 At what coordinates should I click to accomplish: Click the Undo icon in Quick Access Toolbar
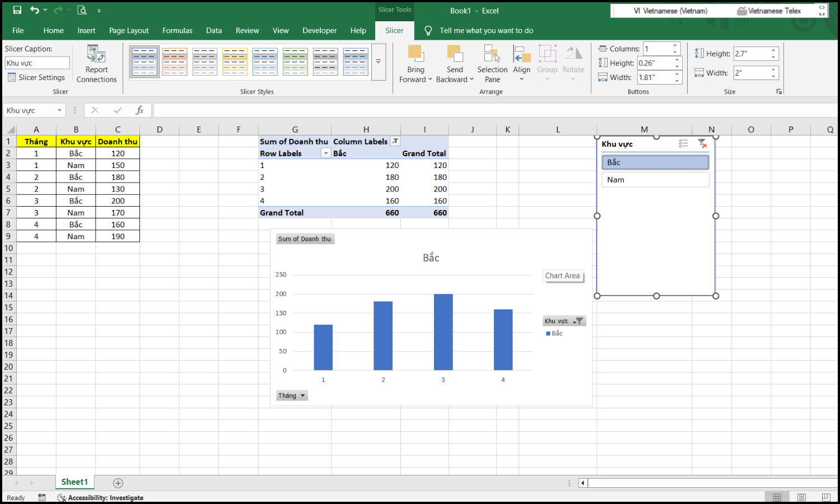pyautogui.click(x=35, y=10)
